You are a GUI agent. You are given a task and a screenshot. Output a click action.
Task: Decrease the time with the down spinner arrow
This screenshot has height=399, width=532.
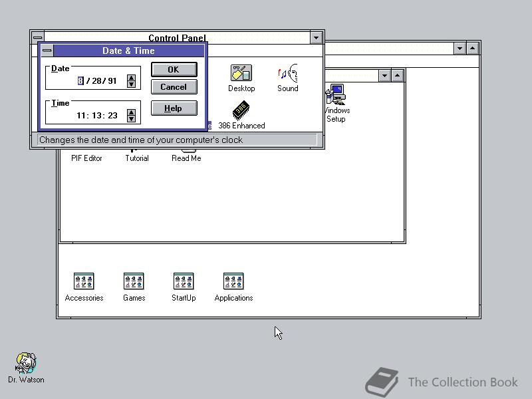coord(131,119)
